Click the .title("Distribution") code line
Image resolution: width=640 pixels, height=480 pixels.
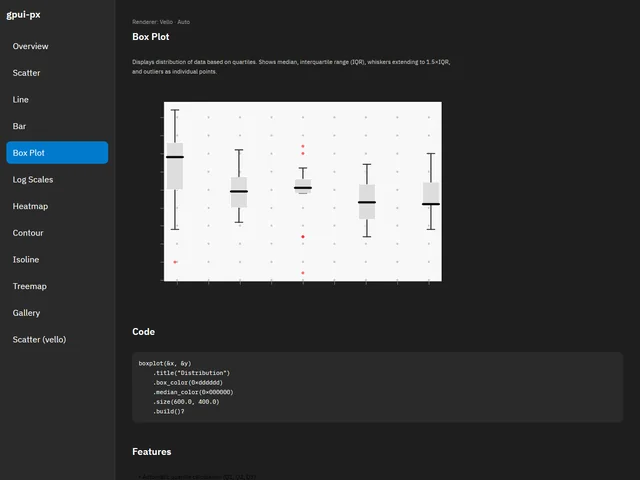pos(191,373)
